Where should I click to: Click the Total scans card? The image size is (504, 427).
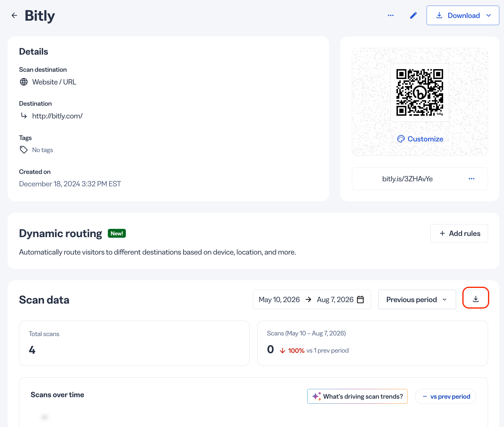click(x=134, y=343)
